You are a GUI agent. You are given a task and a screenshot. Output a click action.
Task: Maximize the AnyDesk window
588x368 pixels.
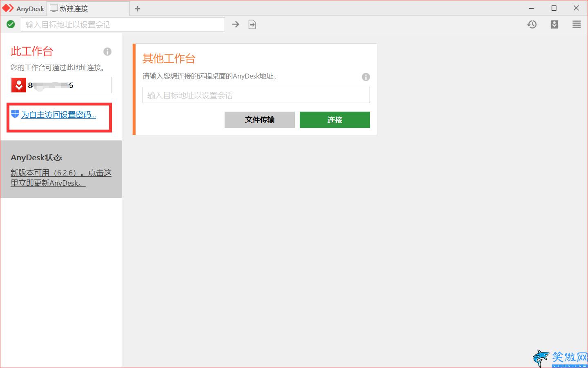554,8
